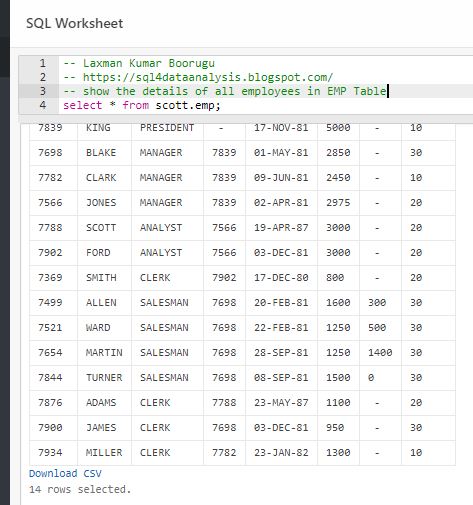Click manager number 7788 in ADAMS row
The image size is (473, 505).
tap(224, 403)
